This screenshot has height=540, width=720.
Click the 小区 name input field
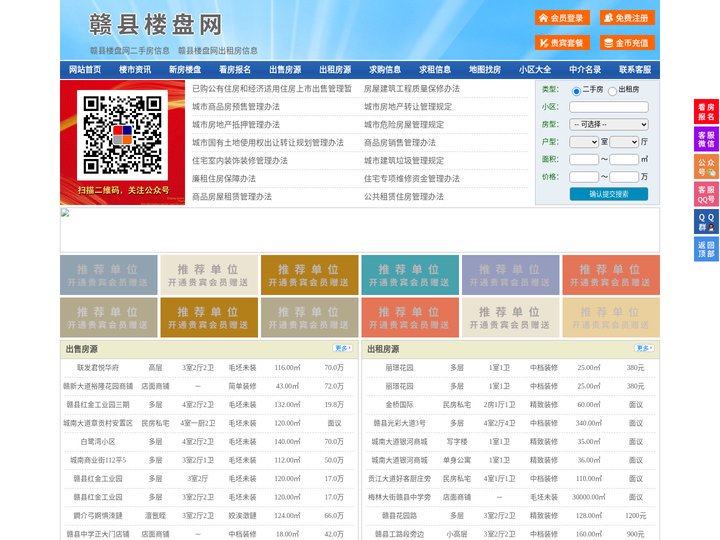[x=609, y=107]
